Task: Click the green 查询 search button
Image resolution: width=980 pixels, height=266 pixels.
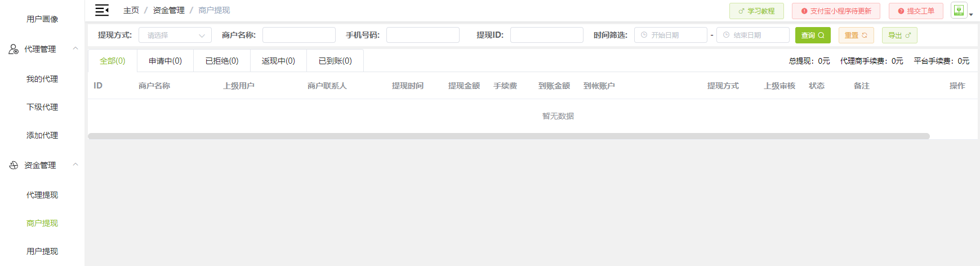Action: pos(813,35)
